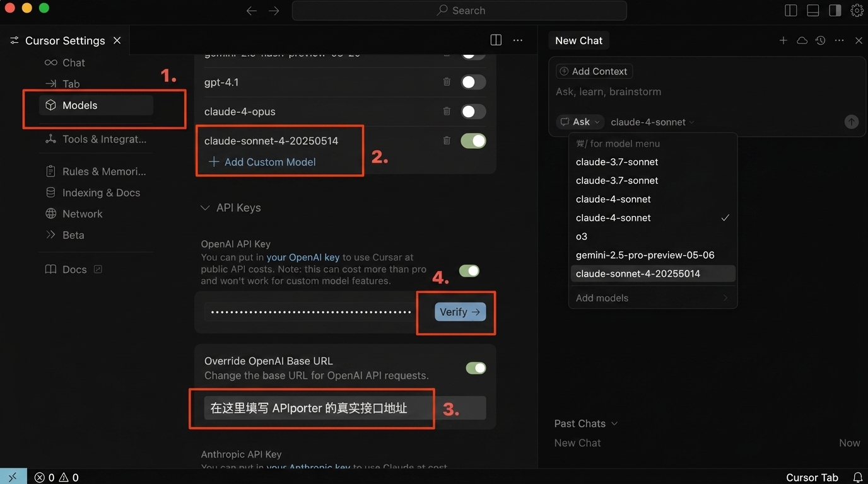
Task: Start a new chat with the plus icon
Action: (x=783, y=40)
